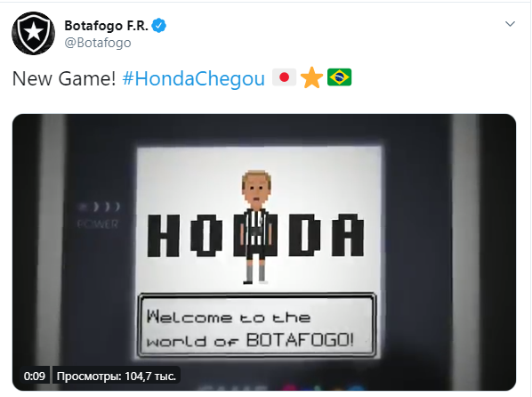The image size is (532, 397).
Task: Open the tweet options chevron menu
Action: tap(510, 24)
